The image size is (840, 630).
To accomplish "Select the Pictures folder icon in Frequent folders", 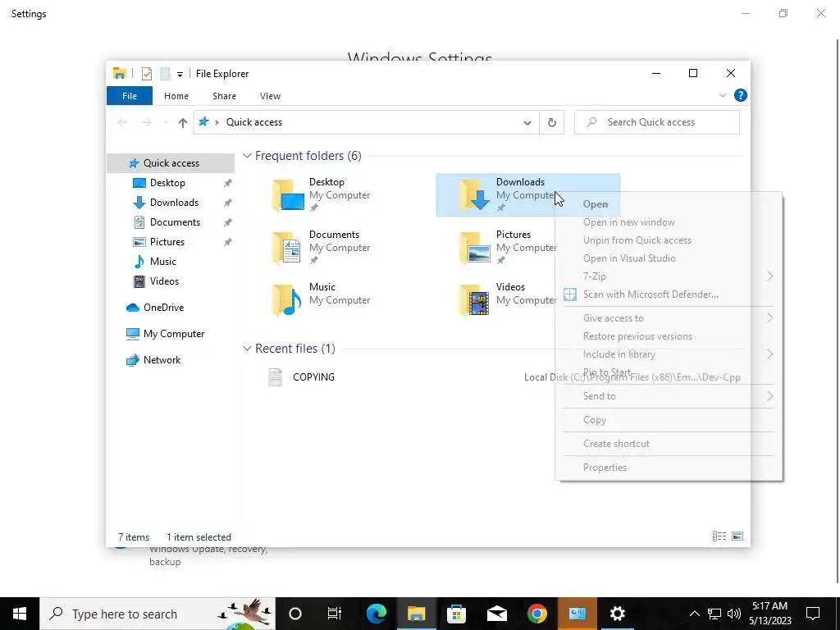I will (475, 248).
